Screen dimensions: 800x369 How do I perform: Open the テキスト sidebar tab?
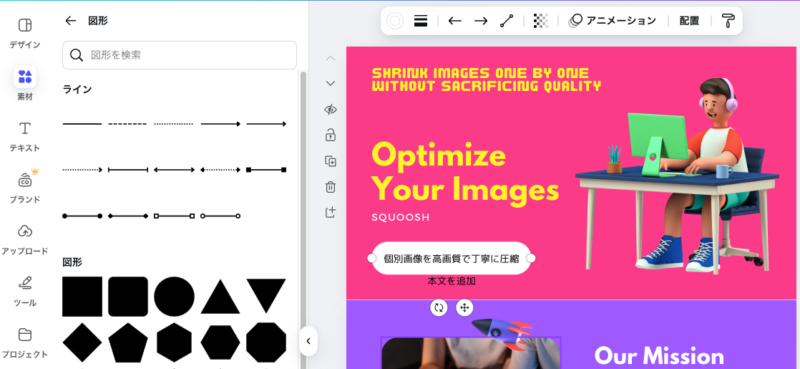tap(24, 137)
